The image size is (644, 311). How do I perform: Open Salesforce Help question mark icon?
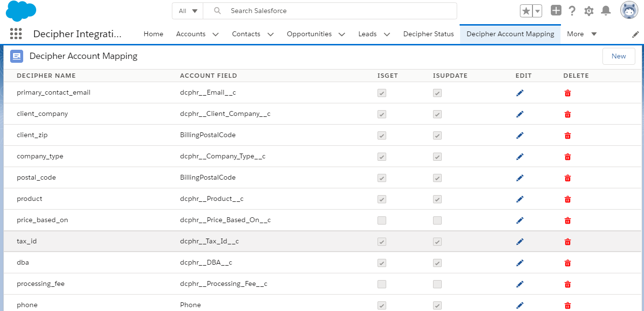[573, 10]
